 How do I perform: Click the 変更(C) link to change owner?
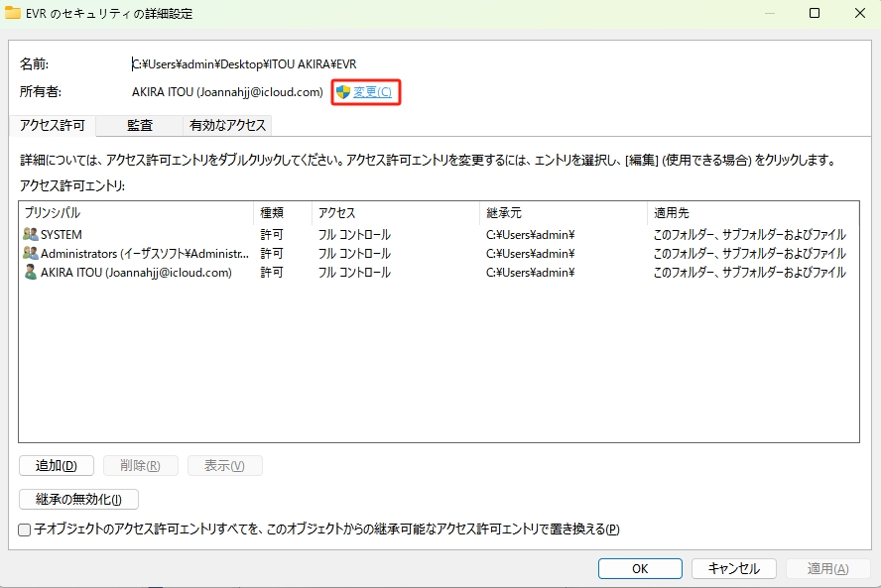372,92
